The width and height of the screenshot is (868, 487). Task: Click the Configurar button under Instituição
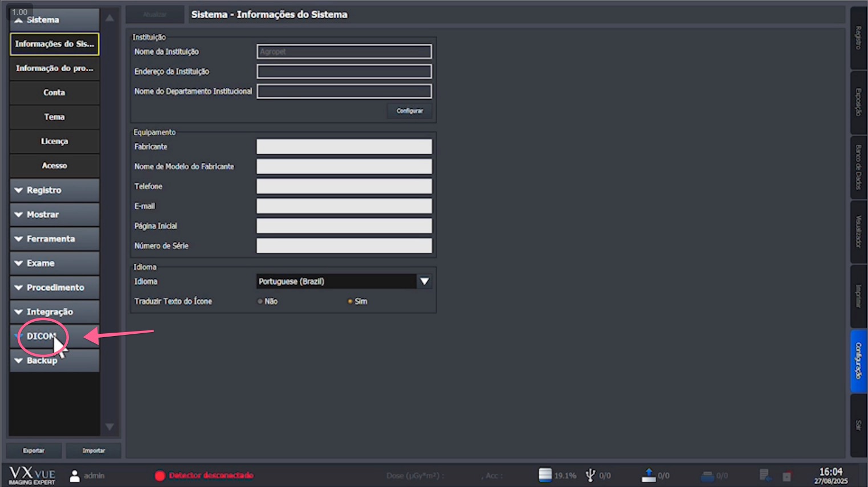(x=409, y=111)
